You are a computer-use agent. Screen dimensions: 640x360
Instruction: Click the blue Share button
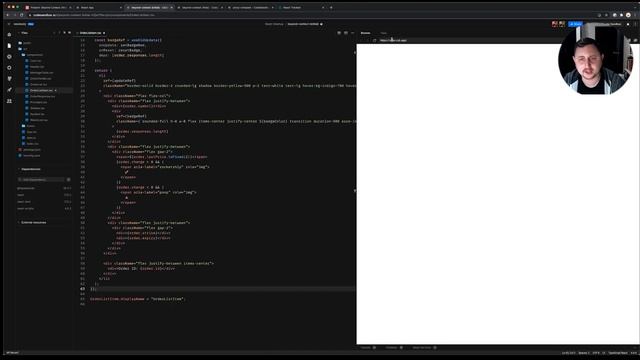[x=576, y=24]
